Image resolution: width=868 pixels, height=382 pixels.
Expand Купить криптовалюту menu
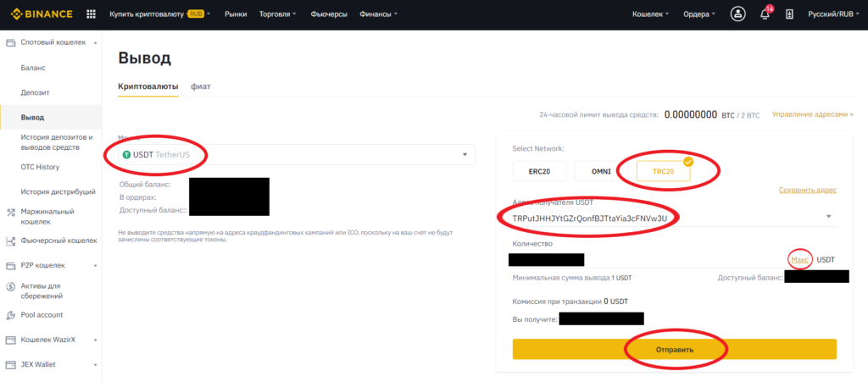[x=160, y=14]
